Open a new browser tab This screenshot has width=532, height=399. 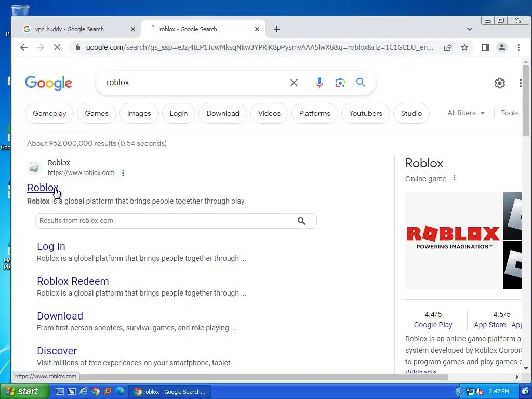coord(277,29)
